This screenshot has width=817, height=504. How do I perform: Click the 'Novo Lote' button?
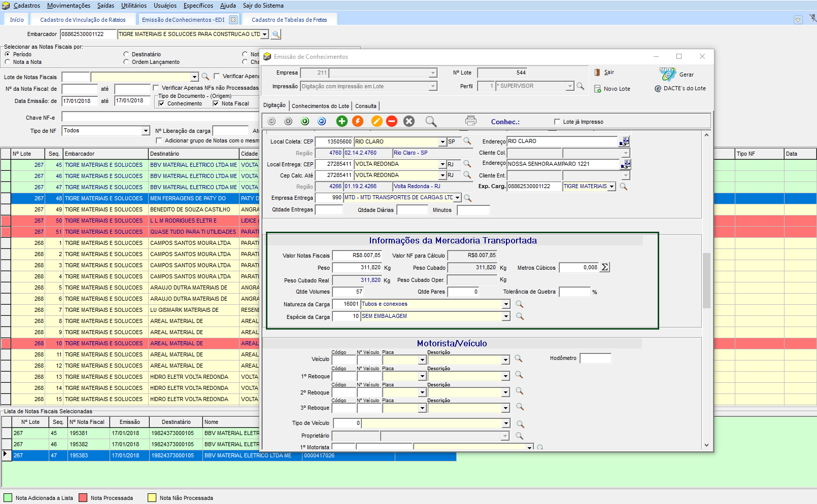tap(612, 89)
